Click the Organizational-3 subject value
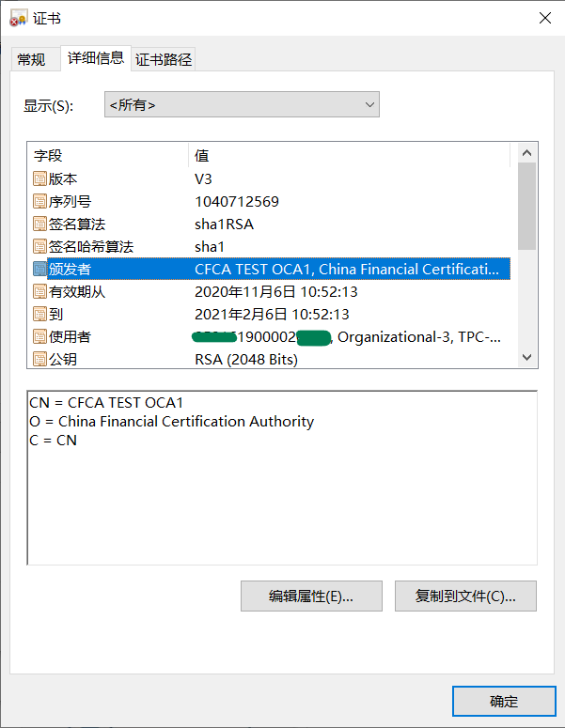The height and width of the screenshot is (728, 565). (x=347, y=337)
